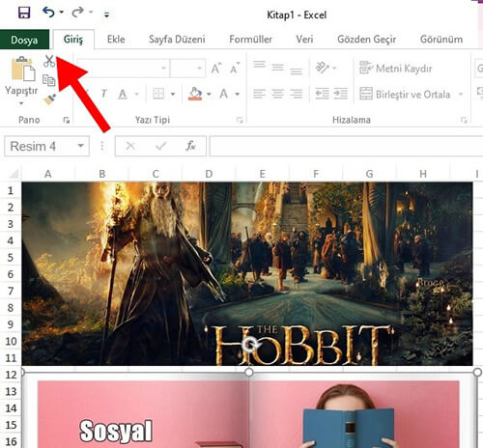Open underline style dropdown arrow

[x=137, y=94]
